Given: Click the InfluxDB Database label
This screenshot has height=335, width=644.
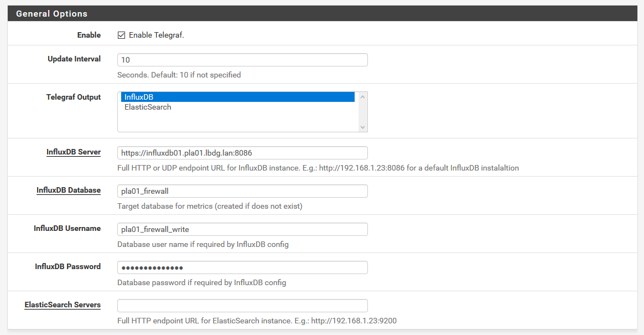Looking at the screenshot, I should tap(69, 190).
